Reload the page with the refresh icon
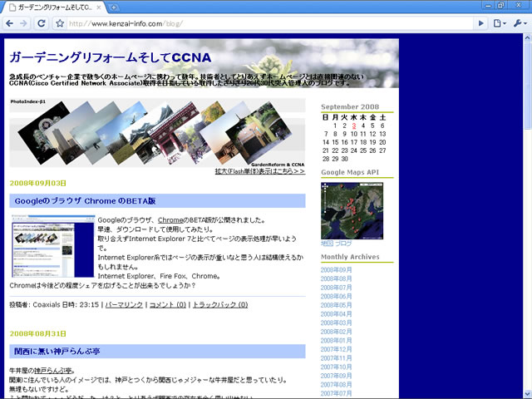The width and height of the screenshot is (532, 399). point(40,23)
